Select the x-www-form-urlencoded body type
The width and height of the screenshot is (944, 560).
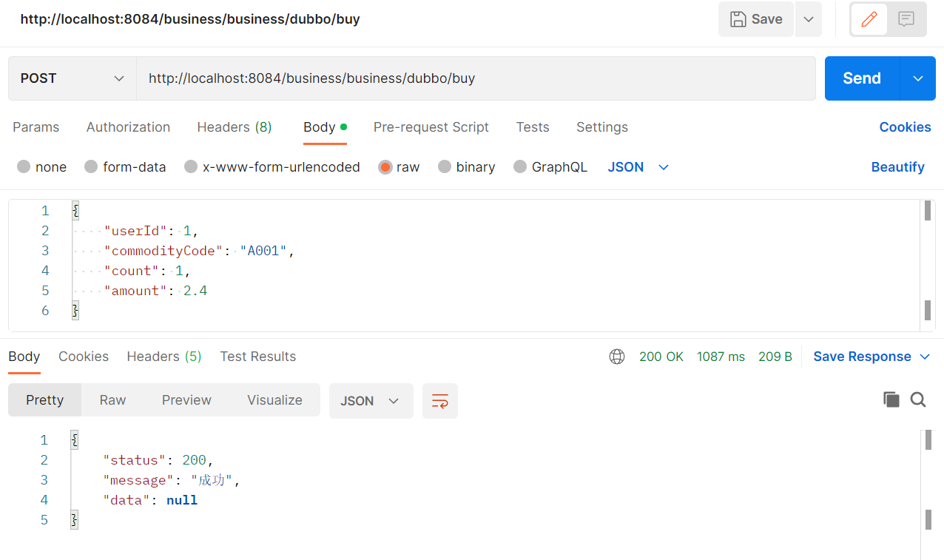coord(272,167)
